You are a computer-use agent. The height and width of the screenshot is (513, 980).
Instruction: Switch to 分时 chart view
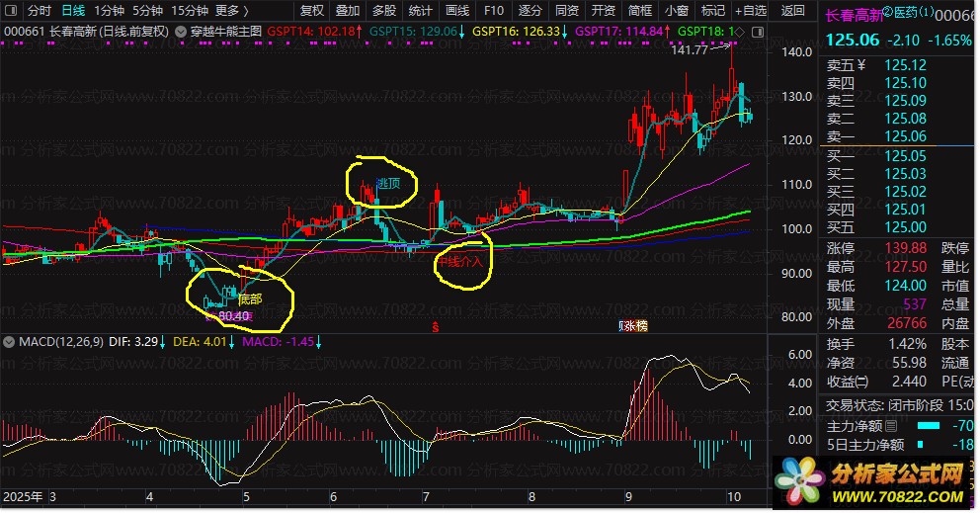click(x=40, y=11)
